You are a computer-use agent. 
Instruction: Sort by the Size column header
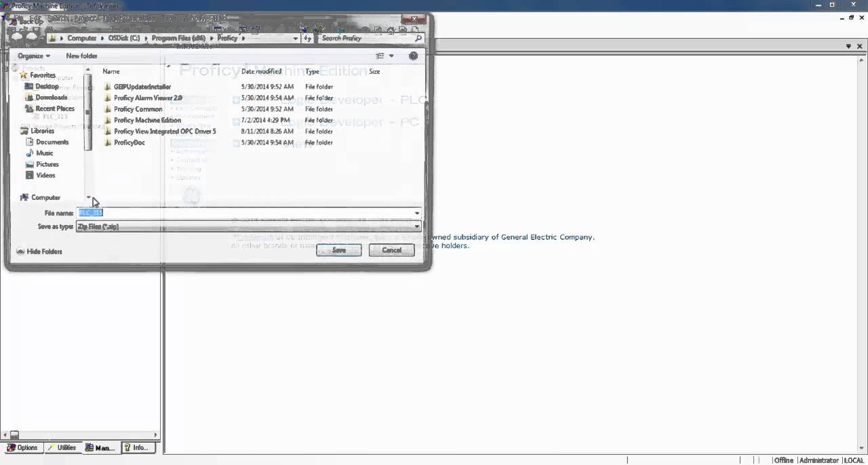(x=374, y=71)
